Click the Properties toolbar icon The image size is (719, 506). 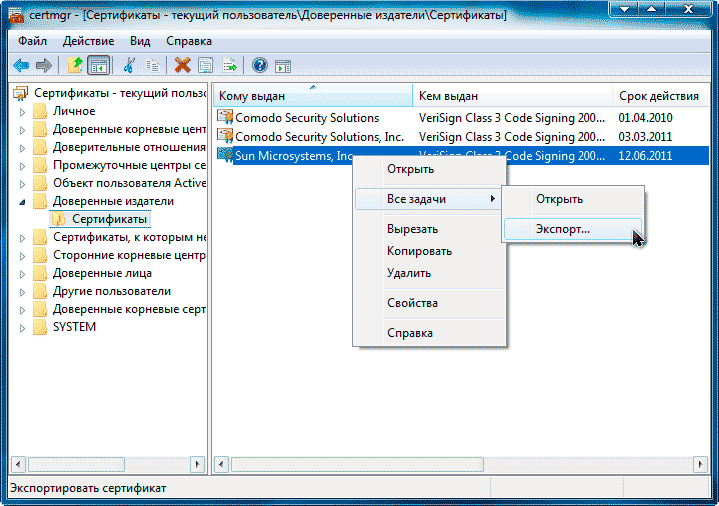tap(205, 66)
